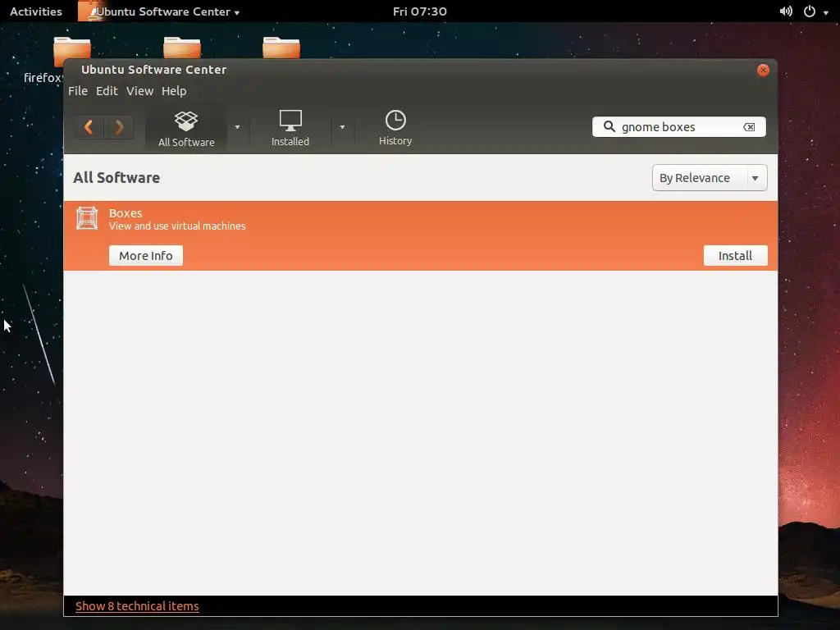840x630 pixels.
Task: Clear the gnome boxes search text
Action: pyautogui.click(x=749, y=127)
